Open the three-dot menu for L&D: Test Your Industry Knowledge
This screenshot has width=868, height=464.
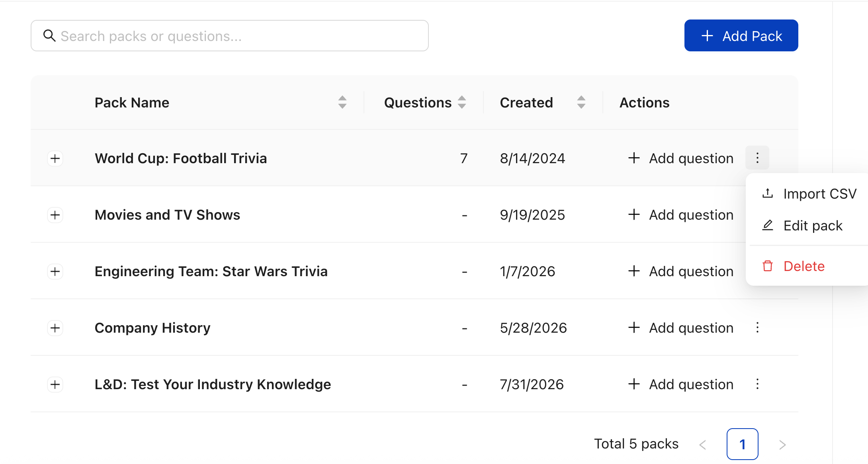pos(757,384)
